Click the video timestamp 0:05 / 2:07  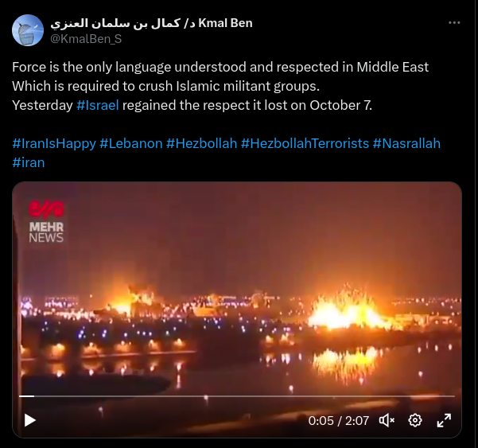point(338,421)
